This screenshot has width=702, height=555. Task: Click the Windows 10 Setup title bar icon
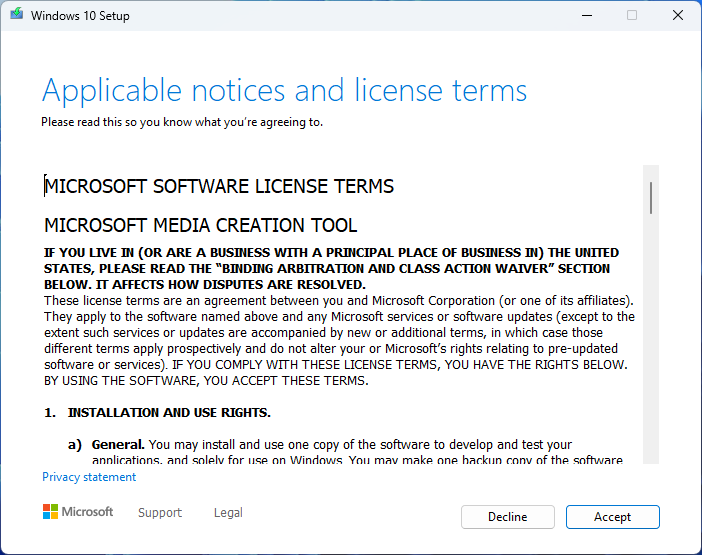point(17,16)
